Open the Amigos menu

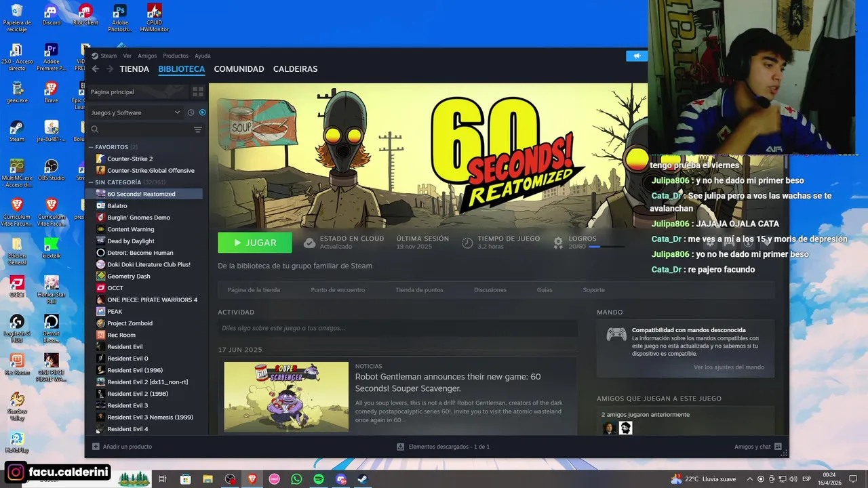(147, 56)
